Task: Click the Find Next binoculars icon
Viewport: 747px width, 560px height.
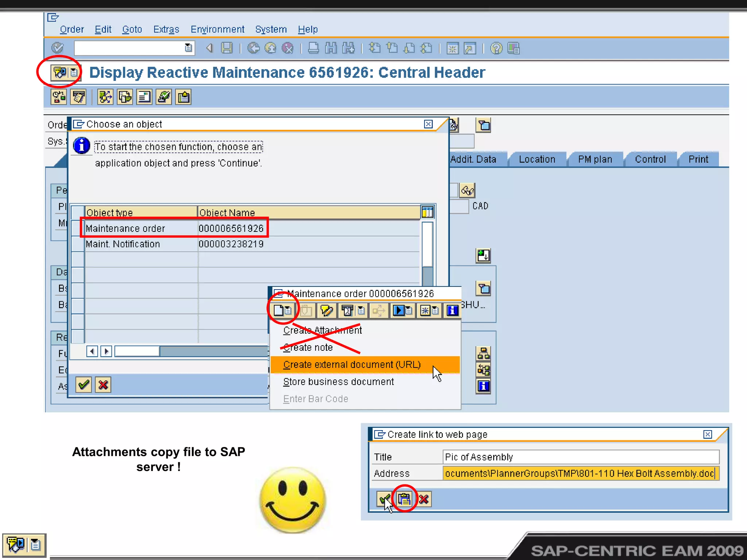Action: coord(349,48)
